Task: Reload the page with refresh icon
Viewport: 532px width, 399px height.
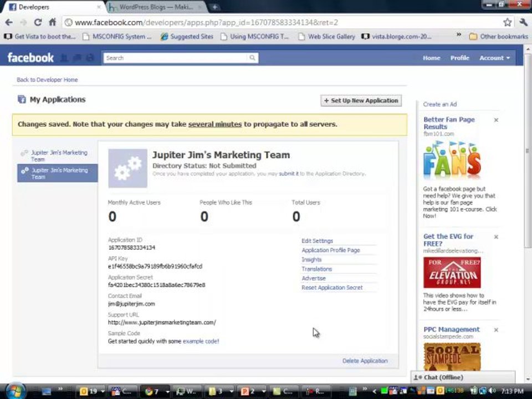Action: [38, 22]
